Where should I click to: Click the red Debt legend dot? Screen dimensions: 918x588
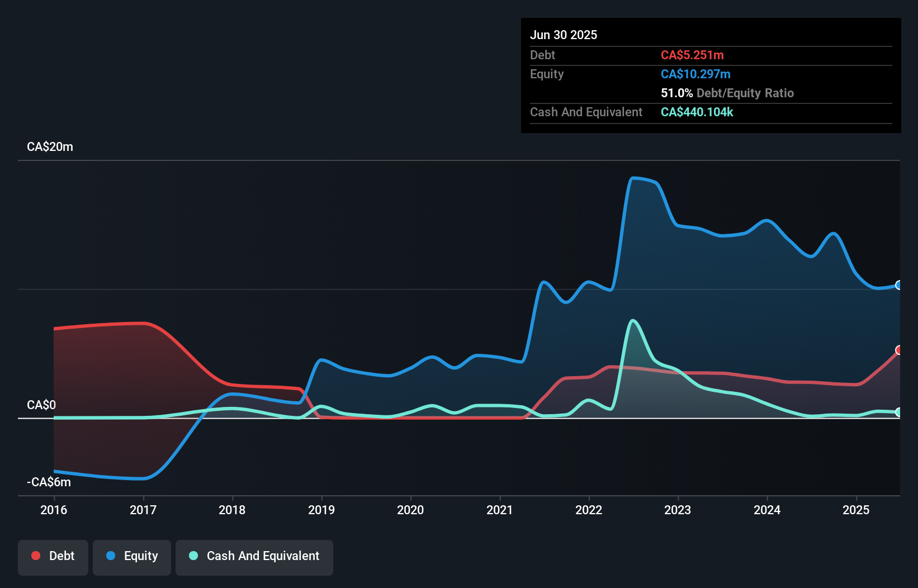coord(36,556)
